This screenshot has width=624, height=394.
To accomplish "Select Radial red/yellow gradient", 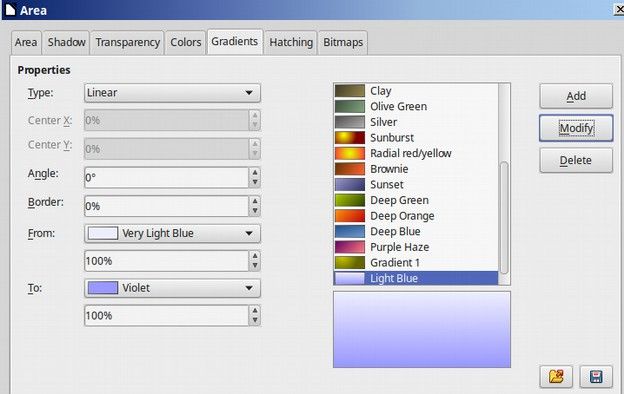I will coord(416,153).
